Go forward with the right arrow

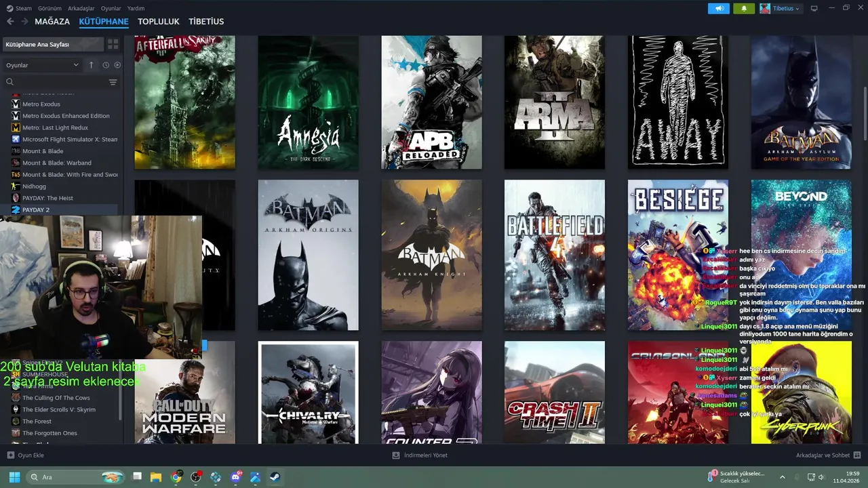click(24, 22)
